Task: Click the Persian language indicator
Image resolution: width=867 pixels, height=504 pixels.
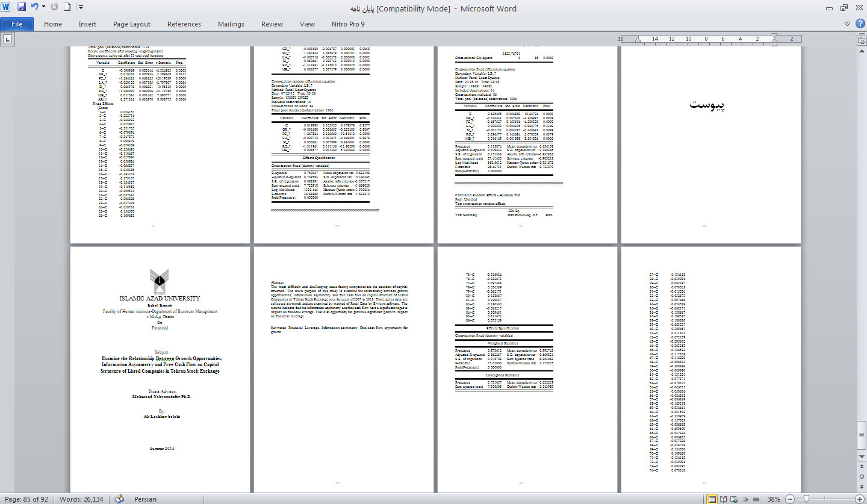Action: click(145, 499)
